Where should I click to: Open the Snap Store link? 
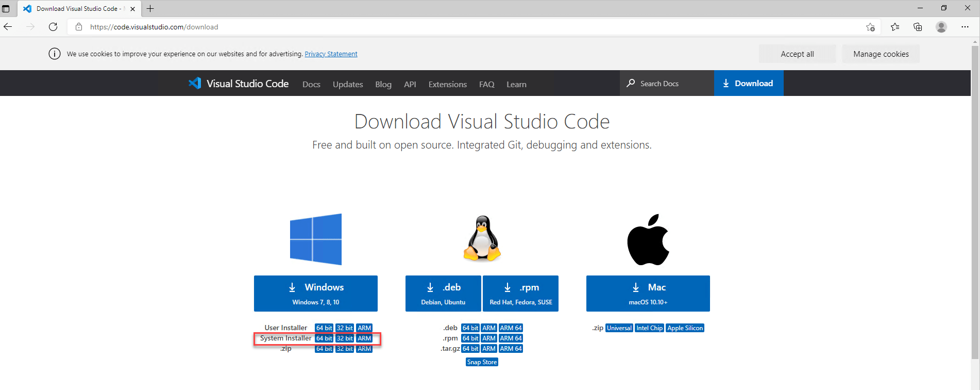(x=482, y=362)
